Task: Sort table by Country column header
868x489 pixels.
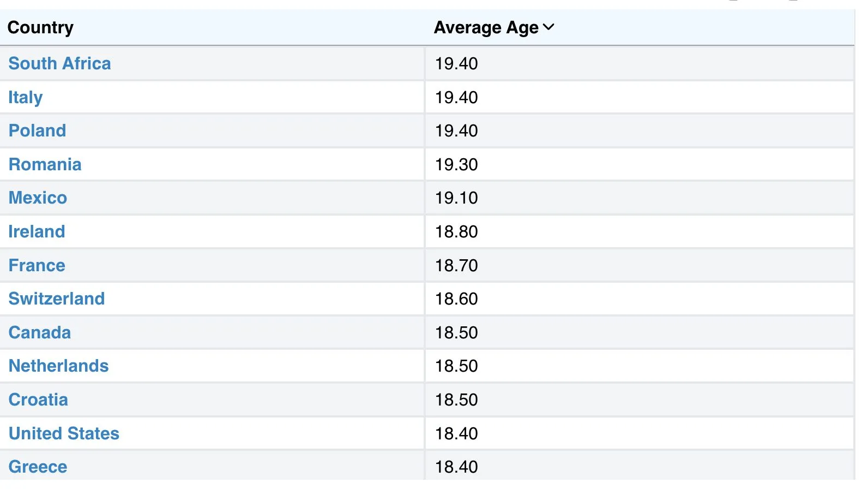Action: [40, 27]
